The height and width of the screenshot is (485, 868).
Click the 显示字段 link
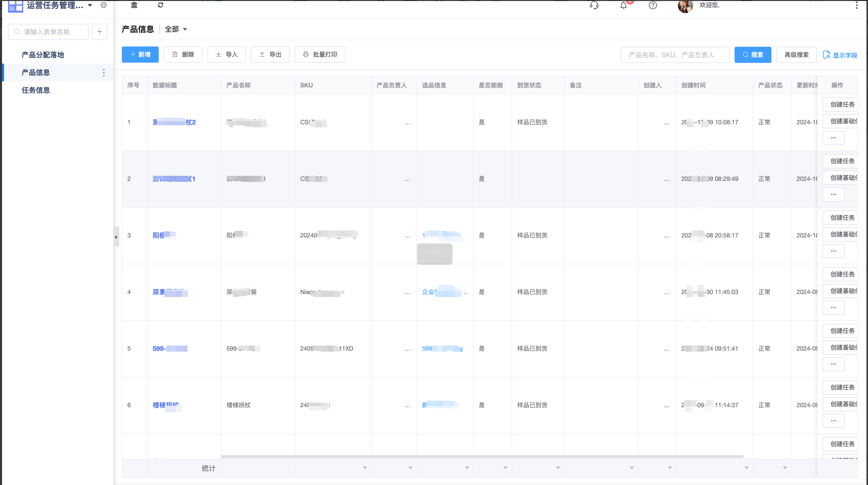pyautogui.click(x=840, y=55)
